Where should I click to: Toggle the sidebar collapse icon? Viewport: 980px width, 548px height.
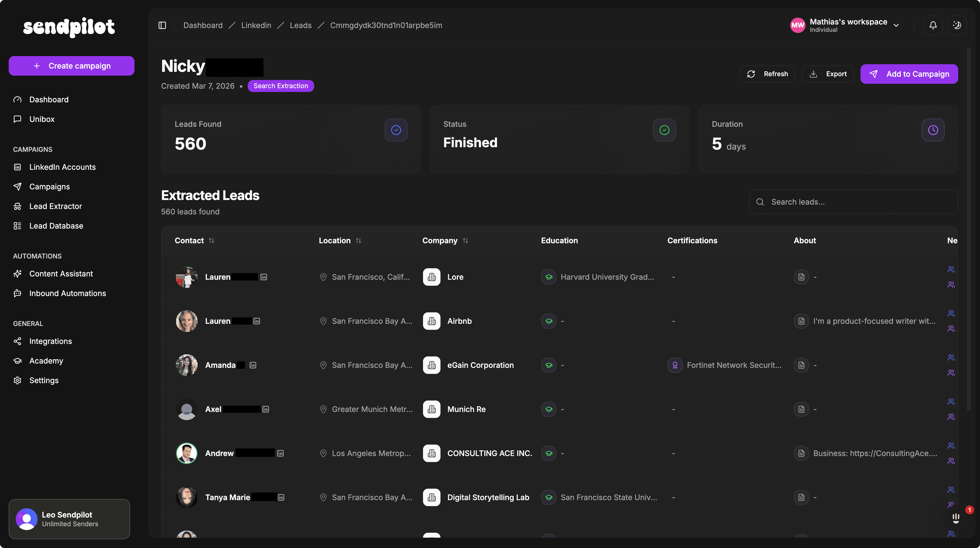pyautogui.click(x=162, y=26)
